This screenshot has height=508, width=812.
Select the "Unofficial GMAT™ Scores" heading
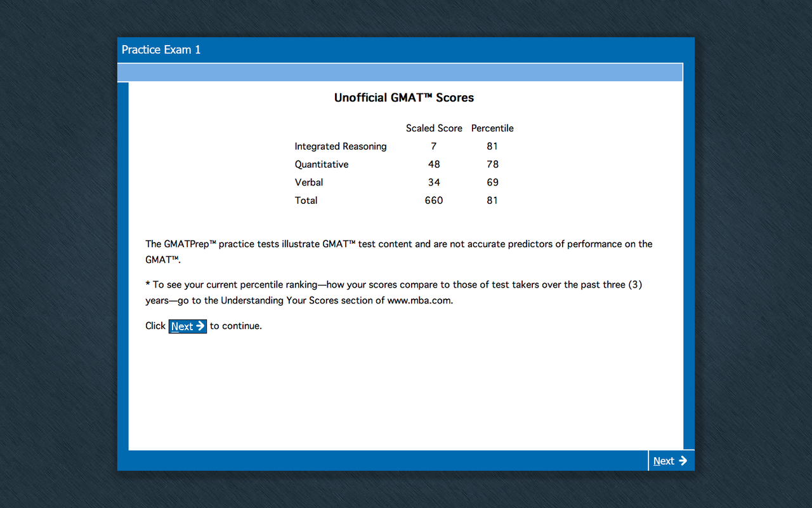[404, 98]
